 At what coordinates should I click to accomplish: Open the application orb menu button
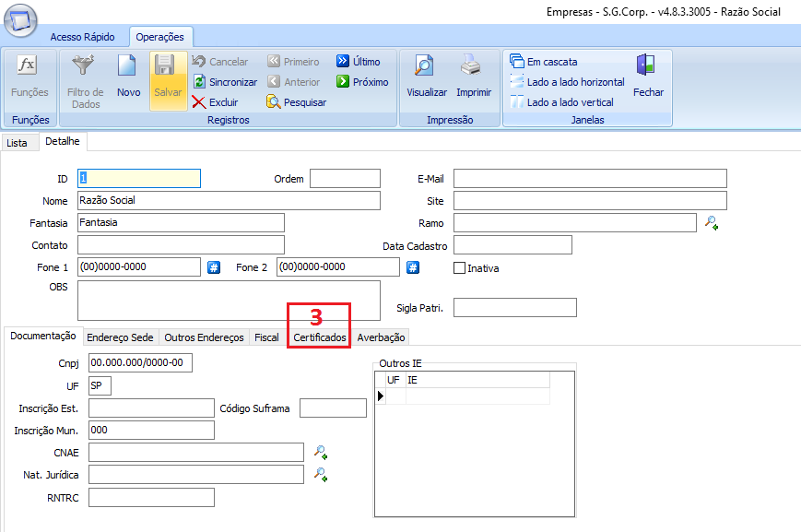20,21
